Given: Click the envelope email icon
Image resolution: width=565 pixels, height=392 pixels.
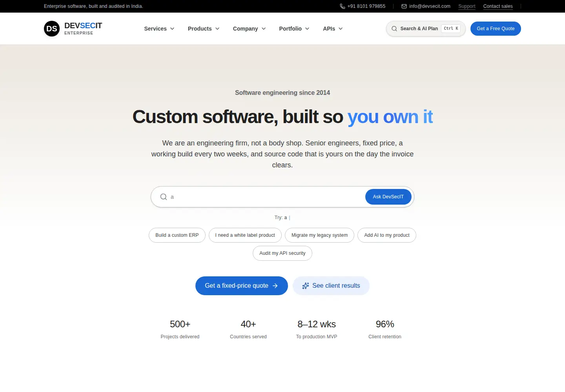Looking at the screenshot, I should click(x=404, y=6).
